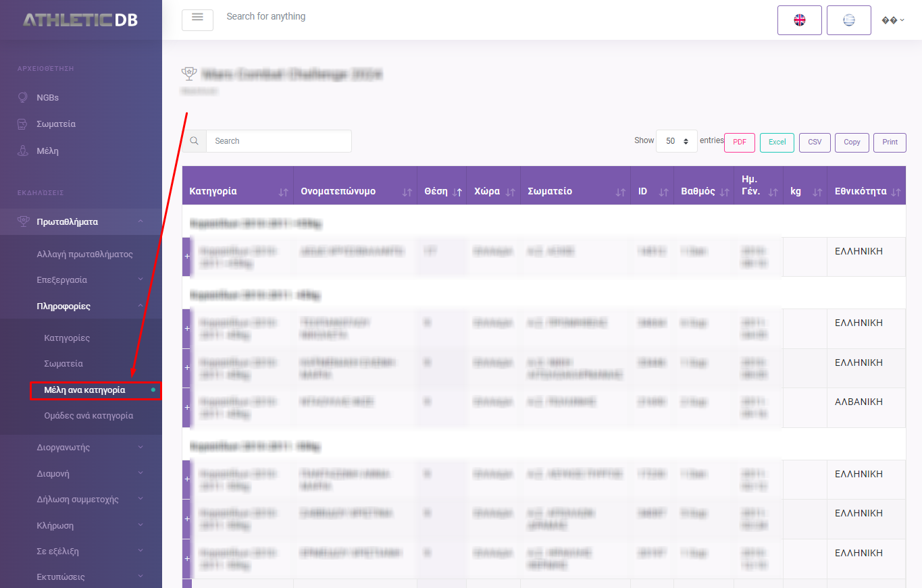The image size is (922, 588).
Task: Expand the Κλήρωση submenu
Action: 81,525
